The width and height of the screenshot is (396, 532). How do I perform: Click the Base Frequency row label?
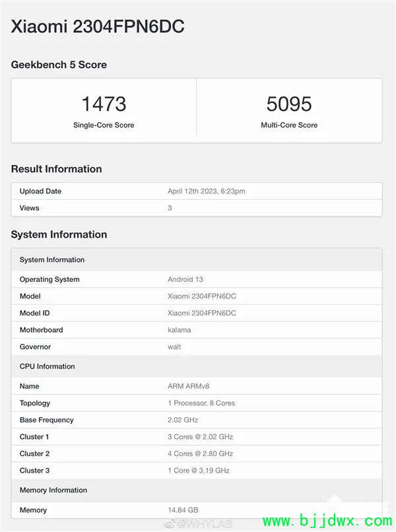click(47, 420)
